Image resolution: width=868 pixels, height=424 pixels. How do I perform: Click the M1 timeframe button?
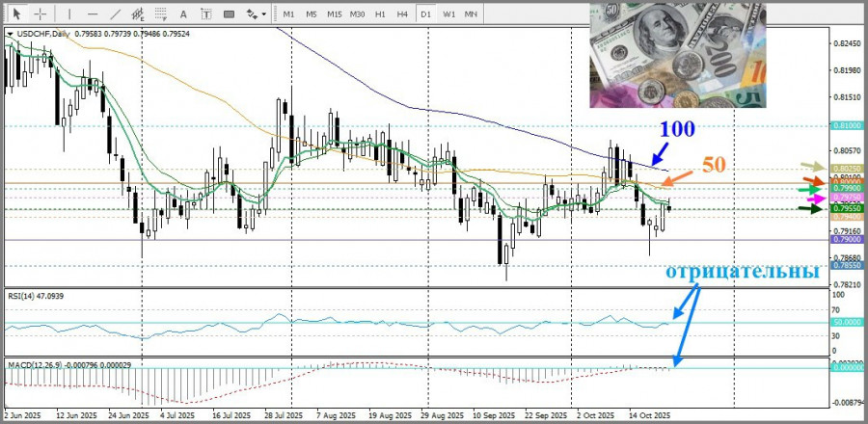click(288, 14)
